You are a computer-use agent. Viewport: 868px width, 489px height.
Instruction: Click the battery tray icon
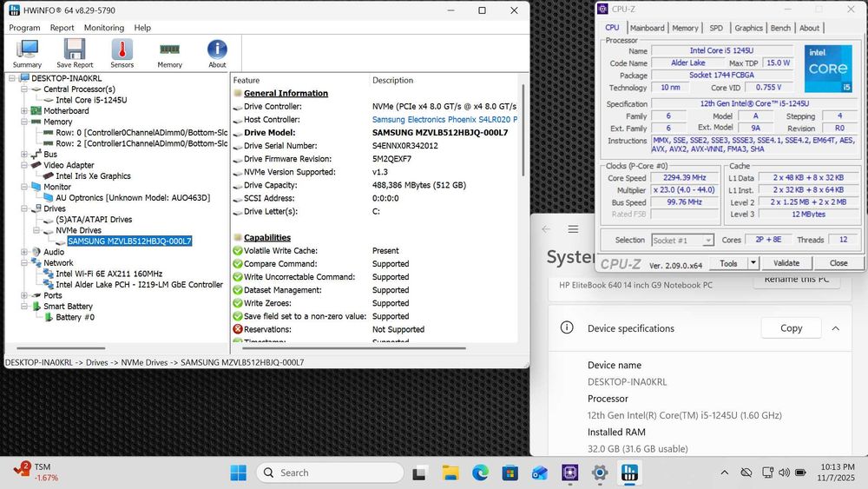point(800,472)
